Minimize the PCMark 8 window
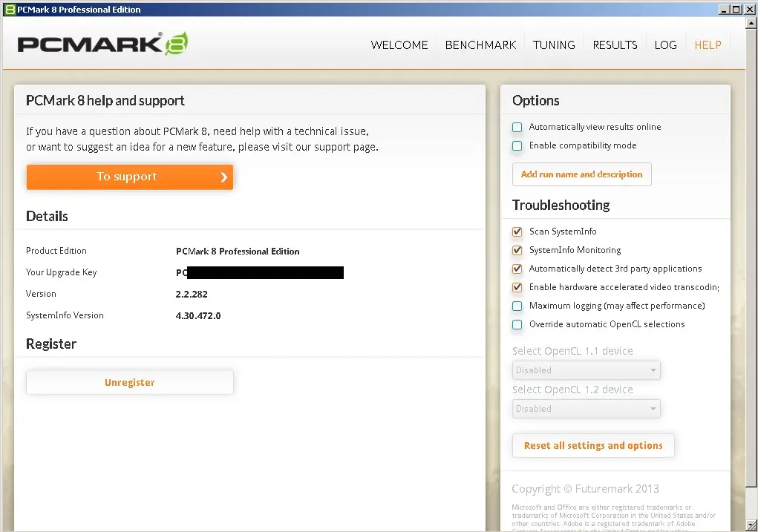The width and height of the screenshot is (758, 532). (724, 10)
